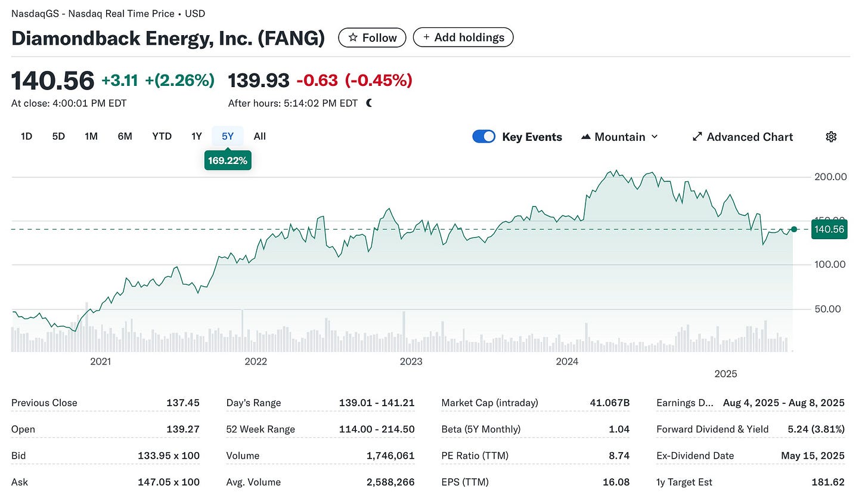Click the Forward Dividend & Yield label
The width and height of the screenshot is (868, 504).
tap(712, 429)
